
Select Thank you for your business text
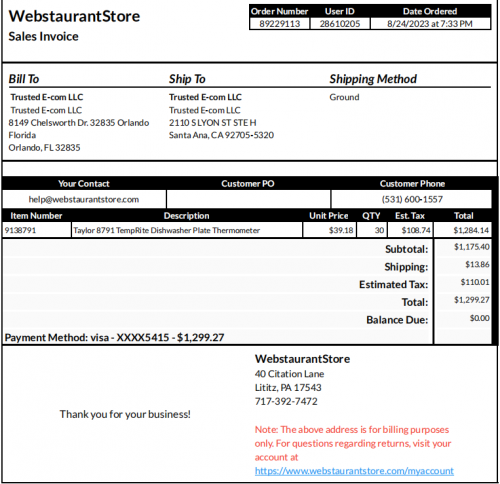[125, 414]
